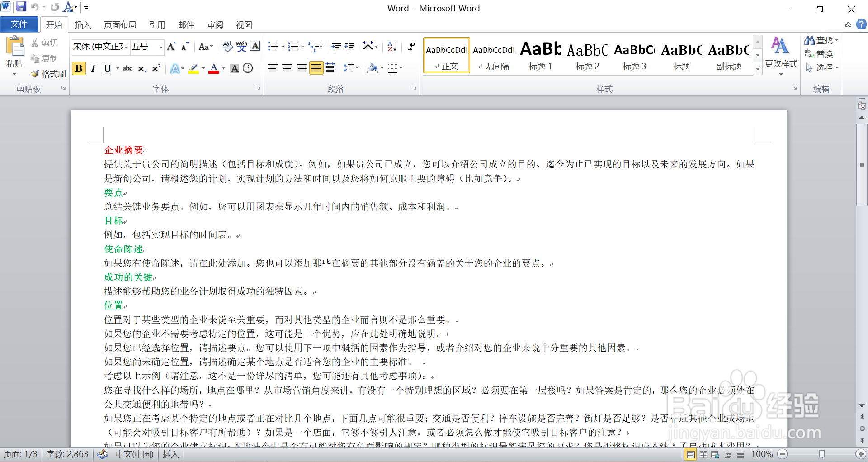Viewport: 868px width, 462px height.
Task: Apply superscript formatting
Action: tap(156, 68)
